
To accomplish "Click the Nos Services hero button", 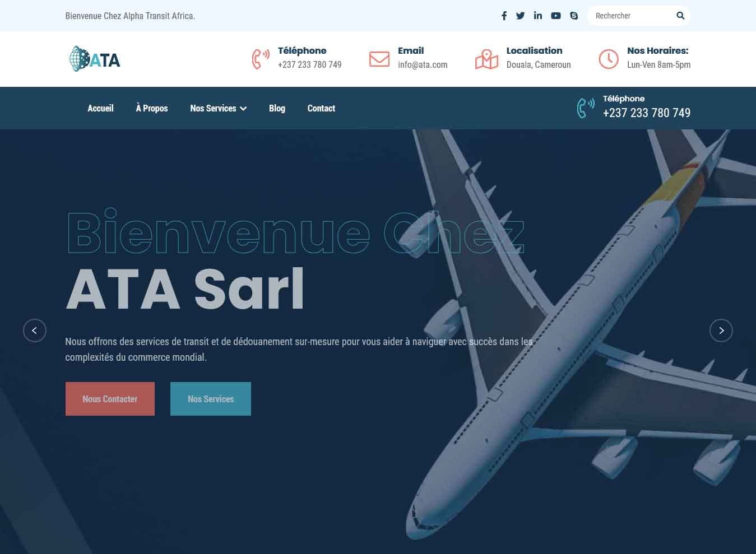I will [211, 399].
